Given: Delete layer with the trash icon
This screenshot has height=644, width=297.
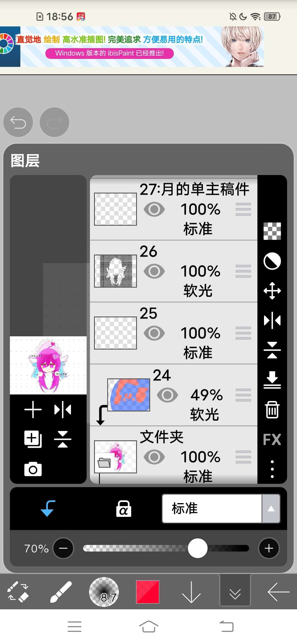Looking at the screenshot, I should [272, 410].
